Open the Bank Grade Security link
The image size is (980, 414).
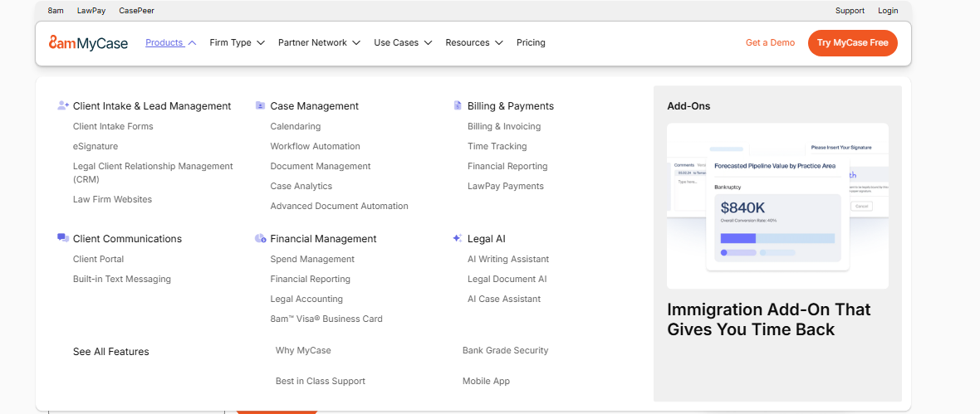[506, 350]
